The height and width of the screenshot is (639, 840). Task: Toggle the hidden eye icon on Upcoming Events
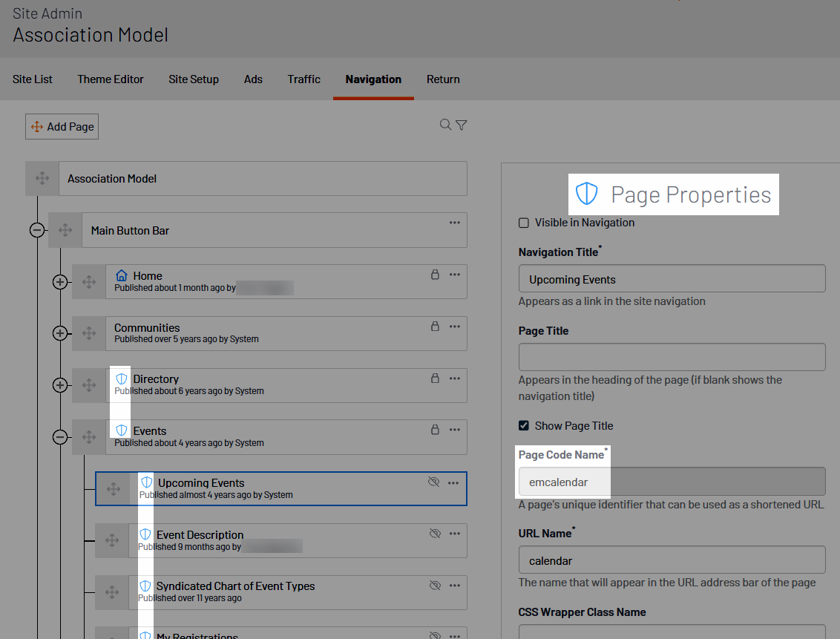click(434, 482)
